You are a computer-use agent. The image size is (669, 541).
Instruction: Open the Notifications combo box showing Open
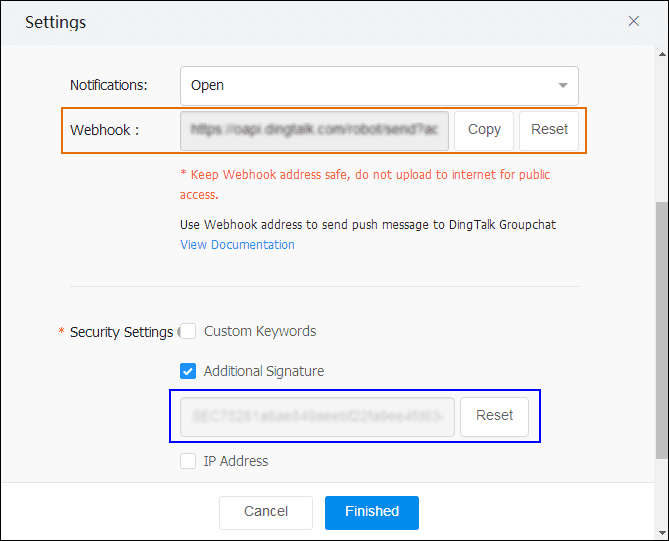(370, 86)
